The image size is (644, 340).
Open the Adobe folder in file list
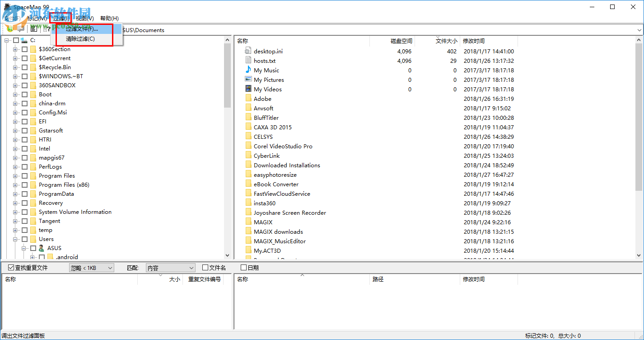262,99
